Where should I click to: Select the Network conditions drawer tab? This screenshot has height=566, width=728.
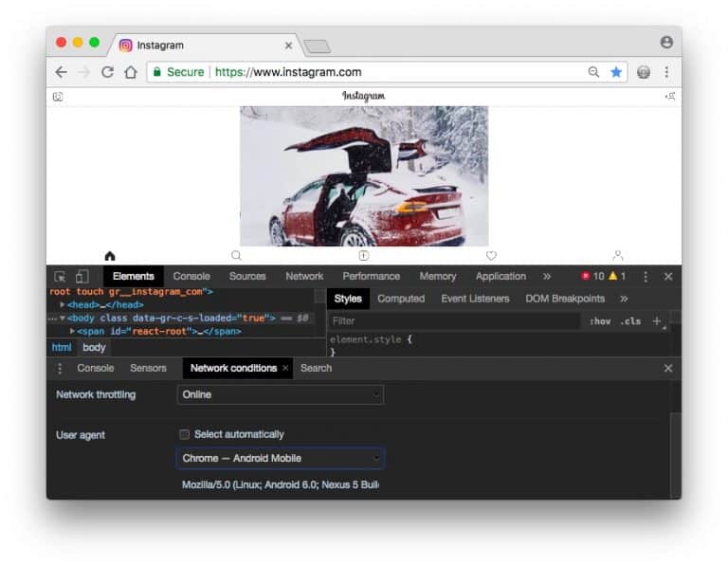233,368
